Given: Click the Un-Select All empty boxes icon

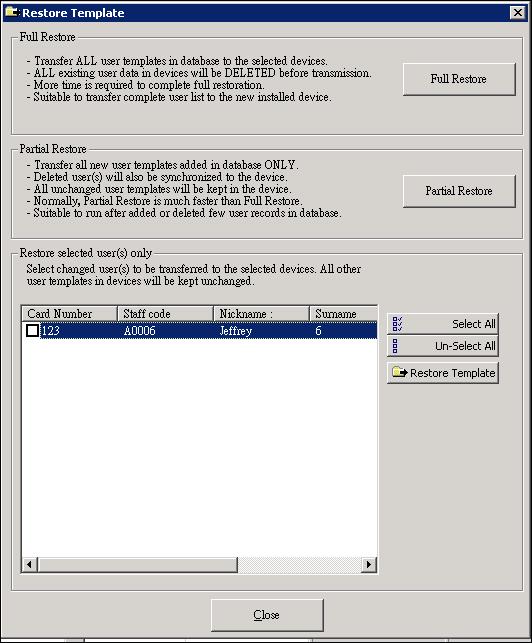Looking at the screenshot, I should pos(395,346).
